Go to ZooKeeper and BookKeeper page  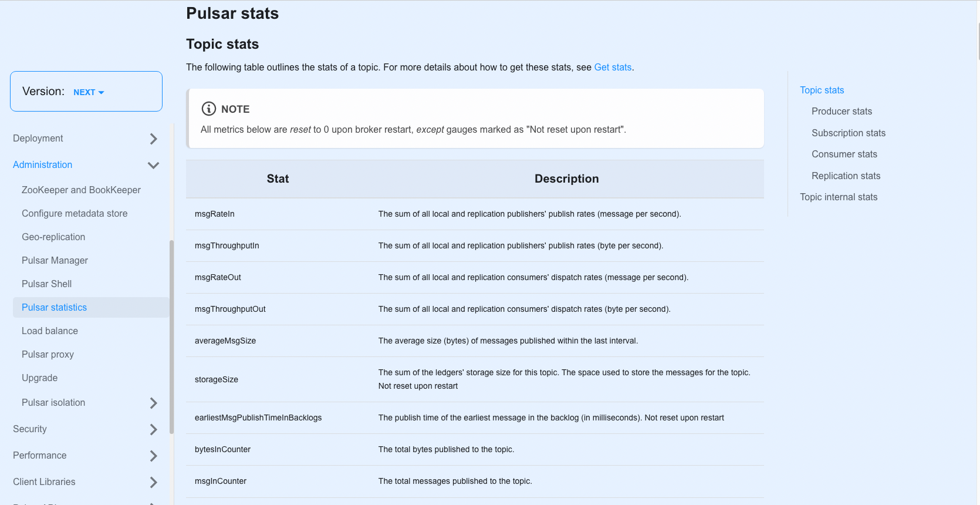pyautogui.click(x=81, y=190)
